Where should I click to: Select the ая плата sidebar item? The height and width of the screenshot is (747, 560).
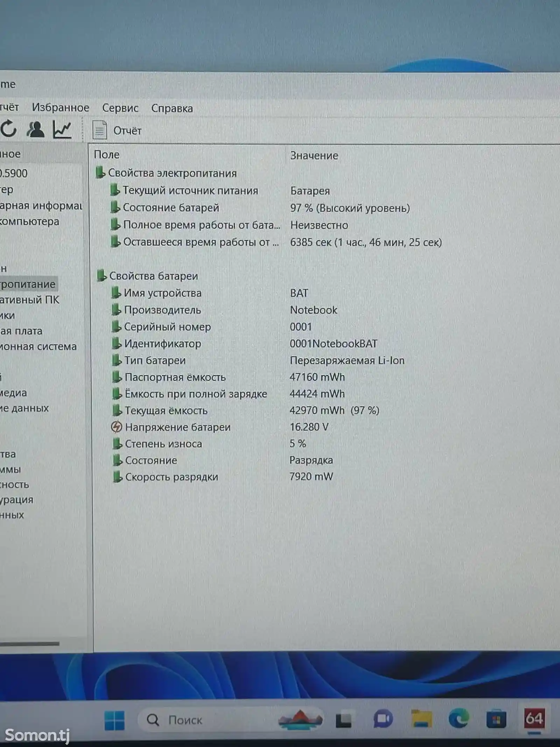[x=21, y=331]
